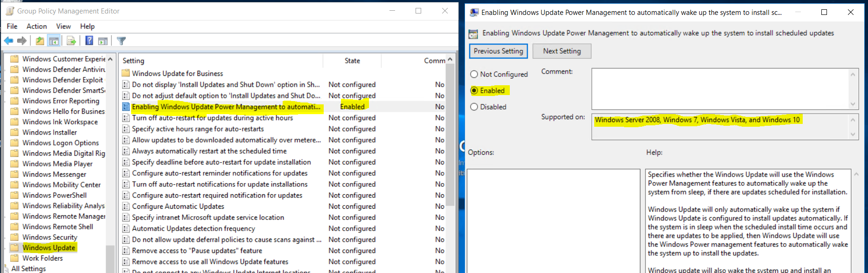Click icon of 'Enabling Windows Update Power Management' row
868x273 pixels.
(x=125, y=107)
